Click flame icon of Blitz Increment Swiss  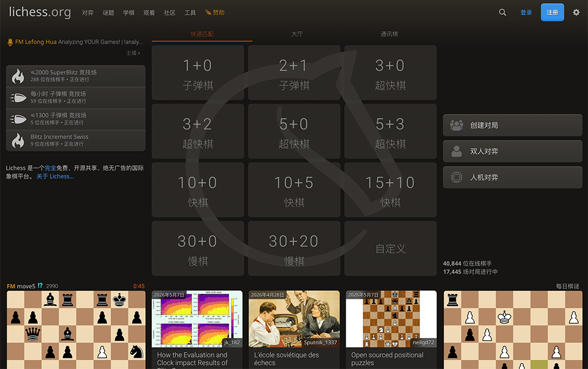[18, 141]
